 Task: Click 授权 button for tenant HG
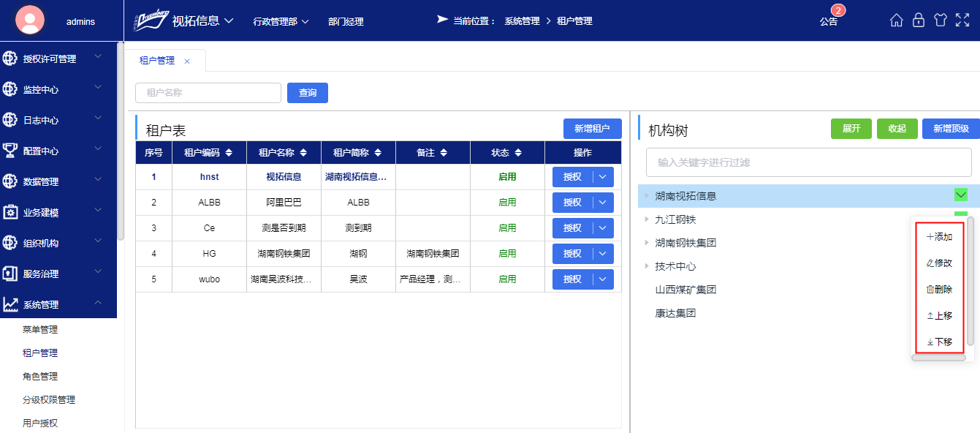572,254
